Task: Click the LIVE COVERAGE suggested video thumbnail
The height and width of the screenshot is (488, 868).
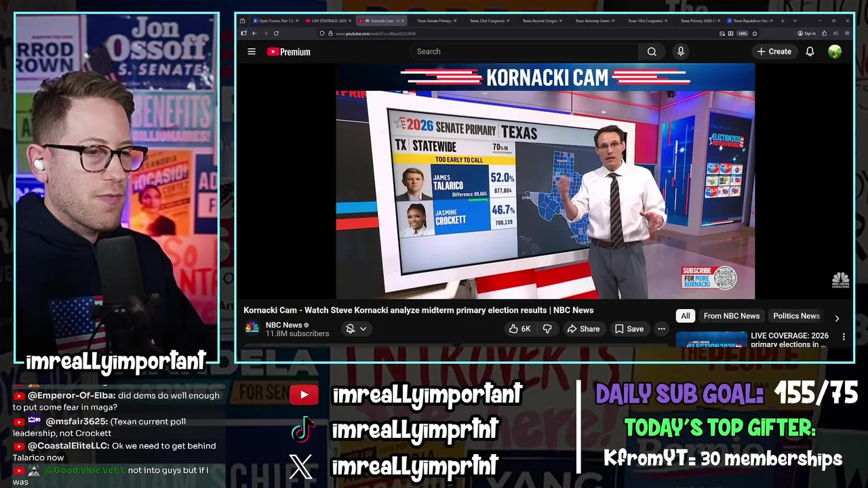Action: 711,340
